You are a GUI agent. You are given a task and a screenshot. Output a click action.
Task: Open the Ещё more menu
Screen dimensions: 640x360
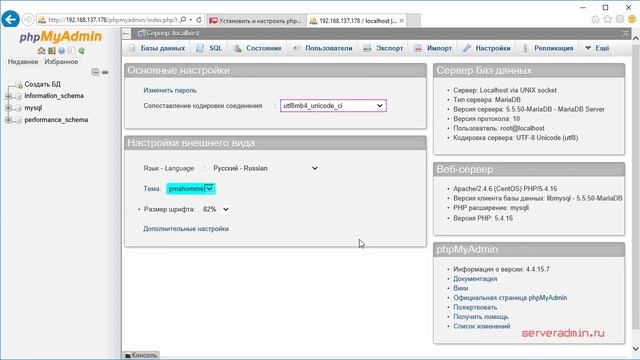click(597, 48)
